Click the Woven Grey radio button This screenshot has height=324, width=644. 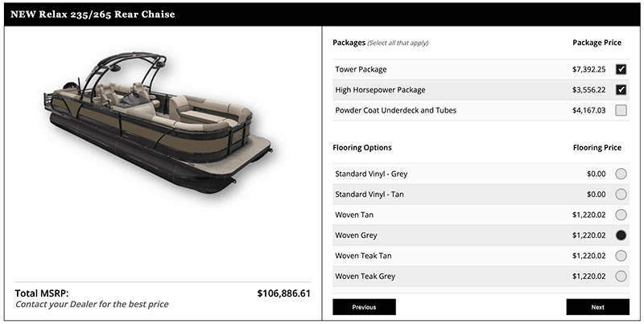click(x=621, y=236)
